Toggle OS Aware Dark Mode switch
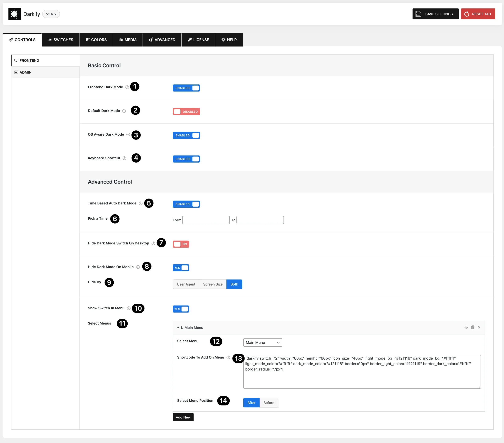 click(186, 135)
